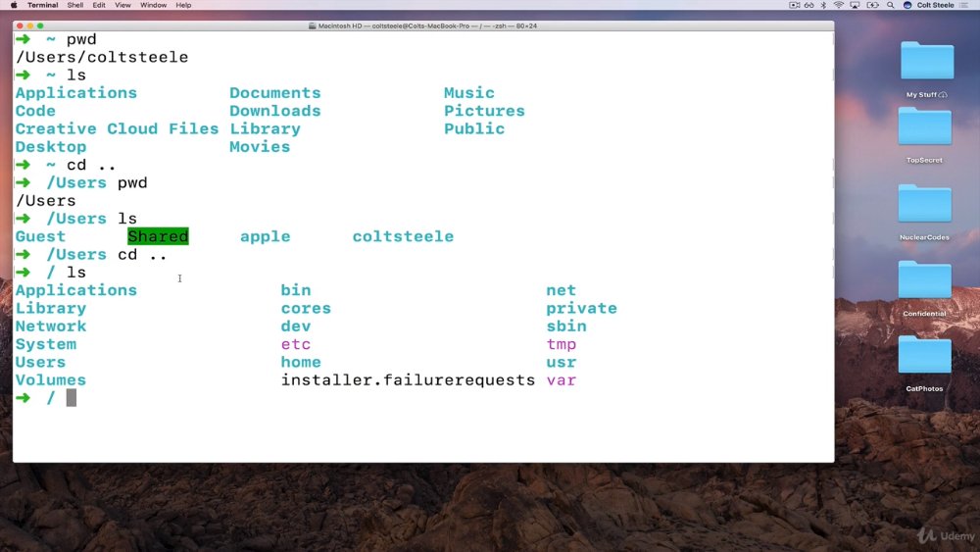980x552 pixels.
Task: Click 'Users' in the root listing
Action: click(40, 362)
